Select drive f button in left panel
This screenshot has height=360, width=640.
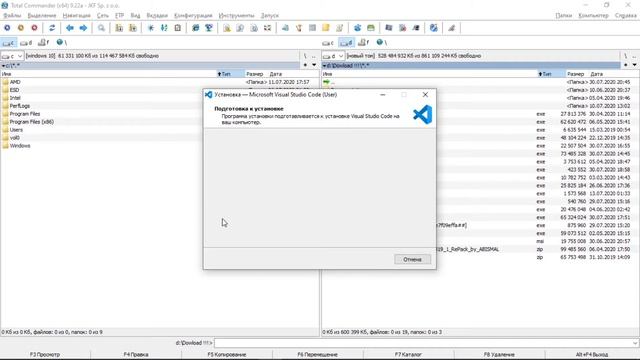coord(44,42)
